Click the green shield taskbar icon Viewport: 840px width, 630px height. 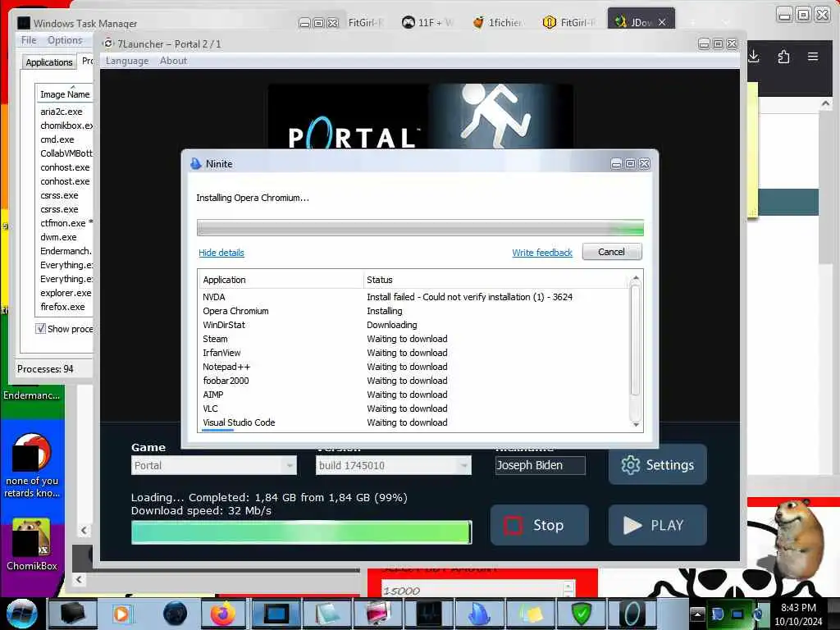[582, 614]
